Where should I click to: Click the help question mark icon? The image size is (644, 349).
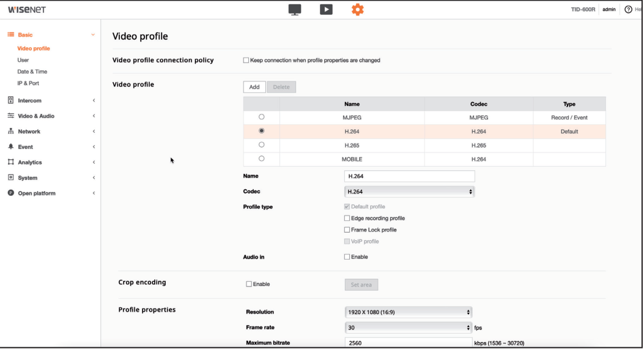[628, 9]
